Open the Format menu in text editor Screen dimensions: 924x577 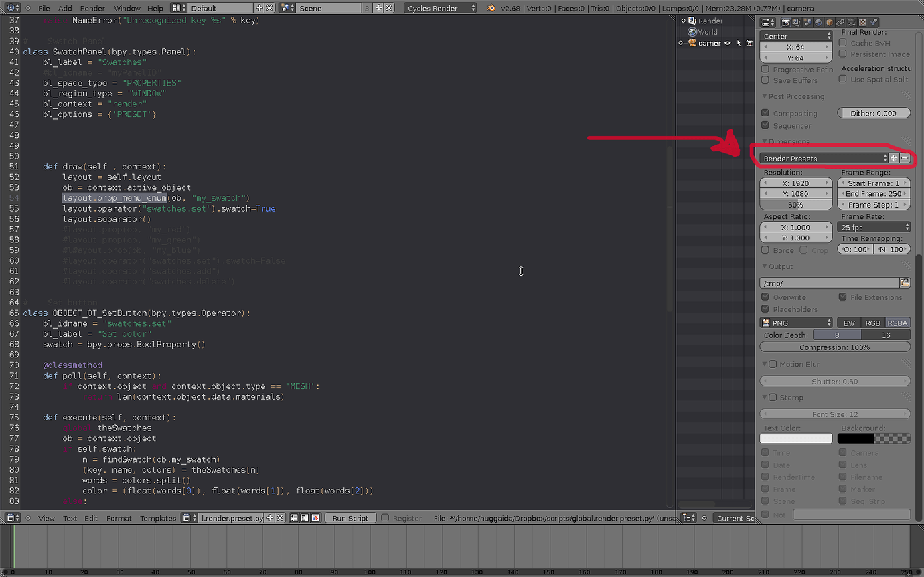119,518
